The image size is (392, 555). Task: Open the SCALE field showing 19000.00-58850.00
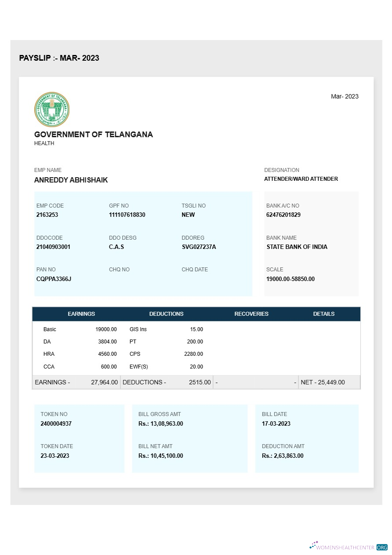290,279
